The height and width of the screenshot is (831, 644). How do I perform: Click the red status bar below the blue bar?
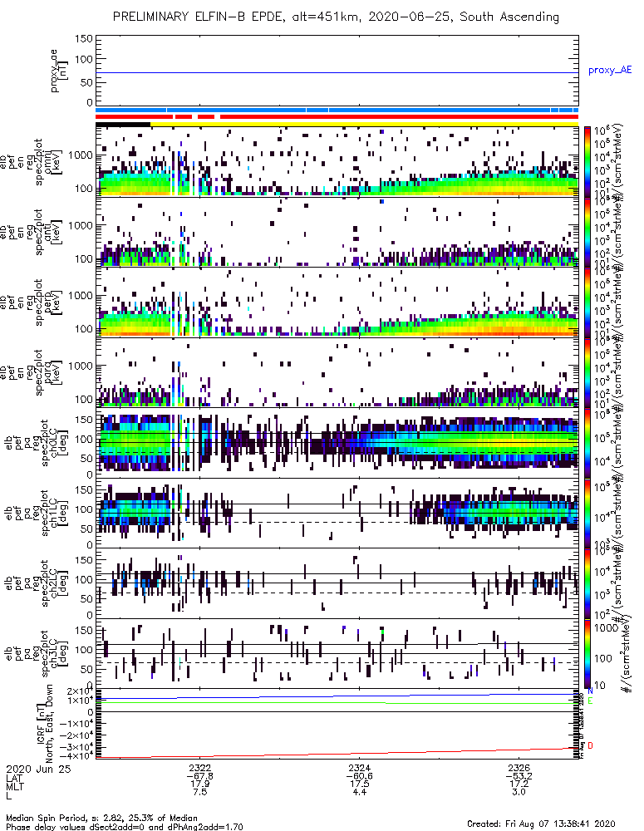(337, 116)
